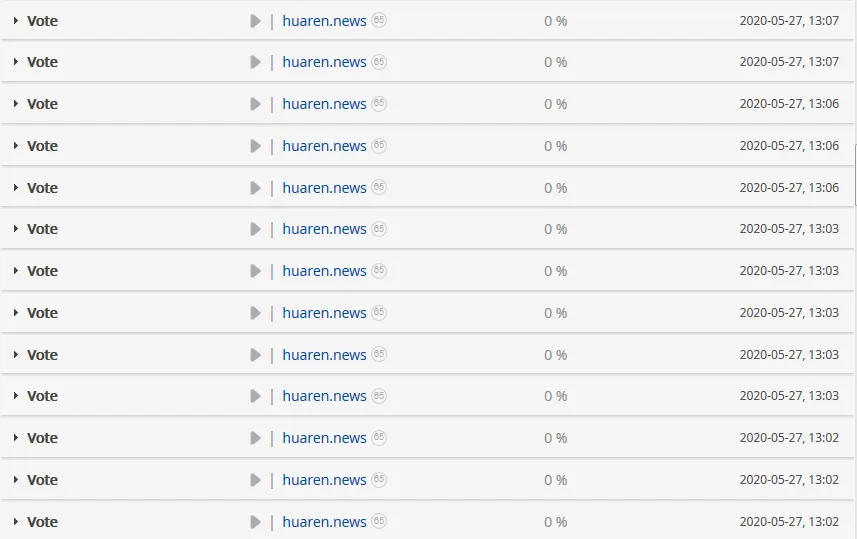857x539 pixels.
Task: Expand the middle Vote row at 13:03
Action: click(x=16, y=313)
